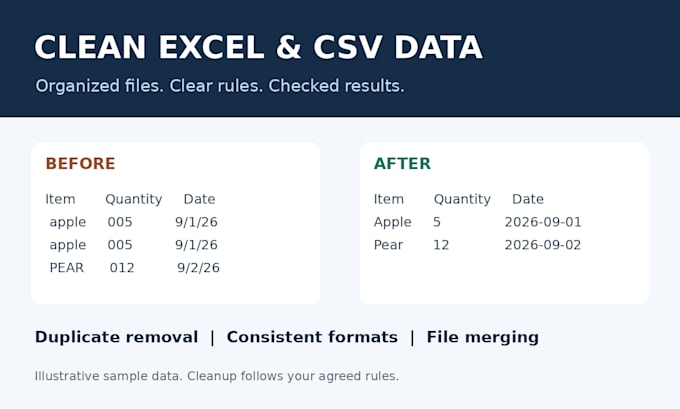
Task: Click the File merging feature text
Action: (x=483, y=337)
